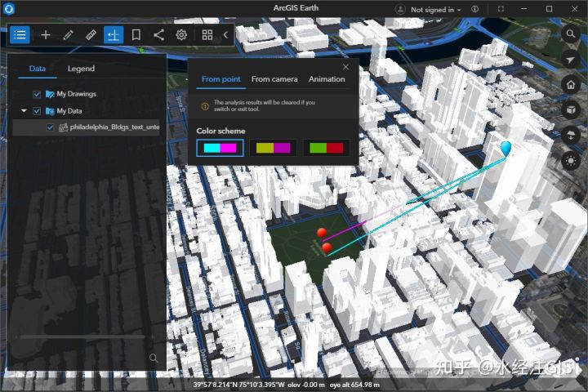This screenshot has height=392, width=588.
Task: Click the horizontal scrollbar in Data panel
Action: click(x=82, y=336)
